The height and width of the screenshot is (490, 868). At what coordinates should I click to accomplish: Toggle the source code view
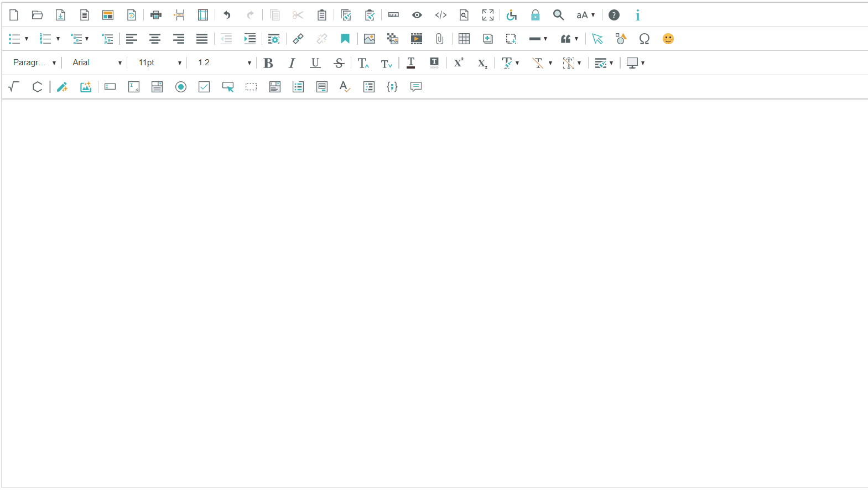pyautogui.click(x=441, y=15)
